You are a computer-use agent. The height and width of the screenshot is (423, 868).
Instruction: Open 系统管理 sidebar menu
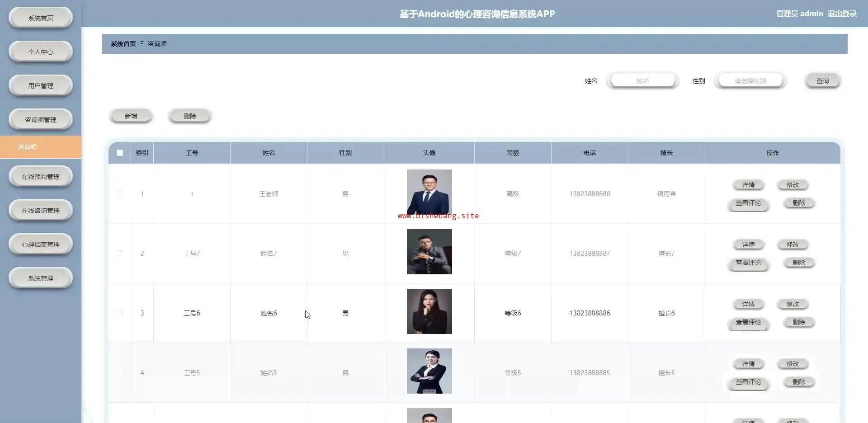(x=41, y=278)
